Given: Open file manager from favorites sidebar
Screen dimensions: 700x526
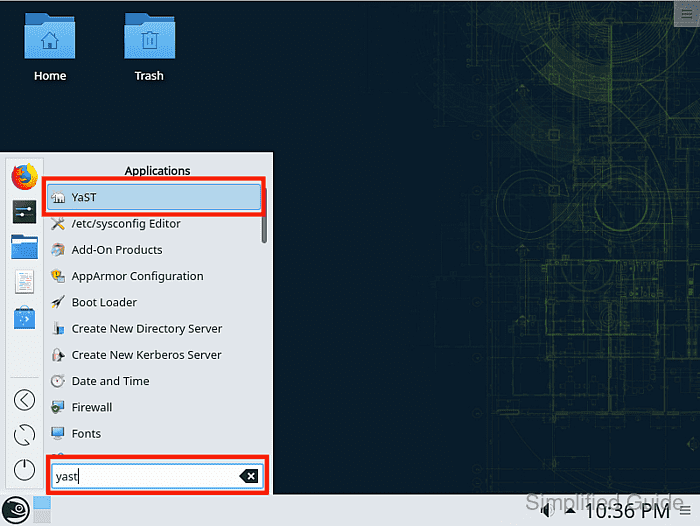Looking at the screenshot, I should pos(25,247).
